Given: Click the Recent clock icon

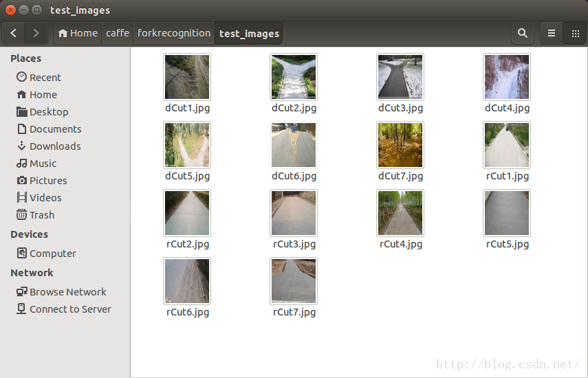Looking at the screenshot, I should pos(22,77).
